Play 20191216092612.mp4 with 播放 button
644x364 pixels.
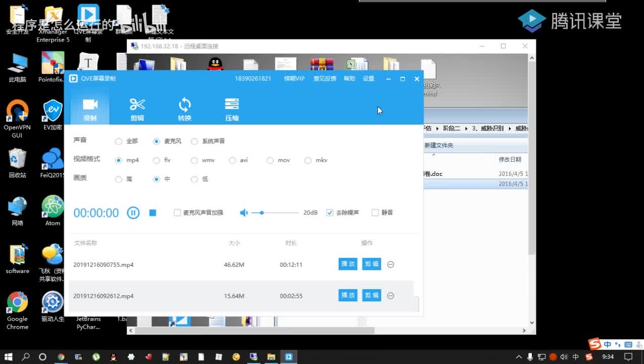coord(348,295)
